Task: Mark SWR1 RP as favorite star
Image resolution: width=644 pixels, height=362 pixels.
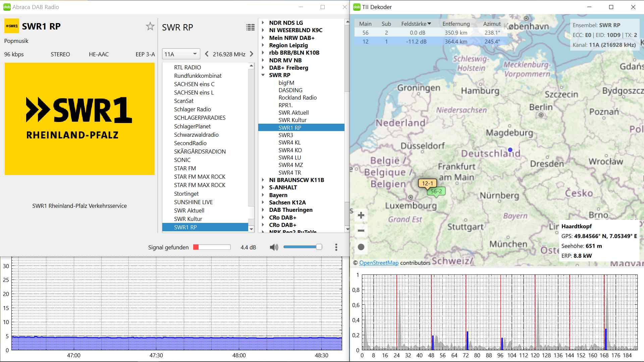Action: [x=150, y=26]
